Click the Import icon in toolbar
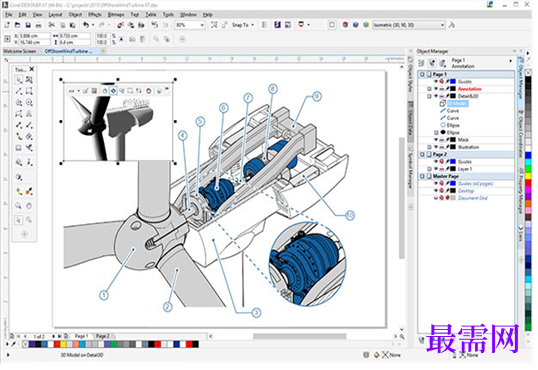The width and height of the screenshot is (538, 370). pos(120,25)
